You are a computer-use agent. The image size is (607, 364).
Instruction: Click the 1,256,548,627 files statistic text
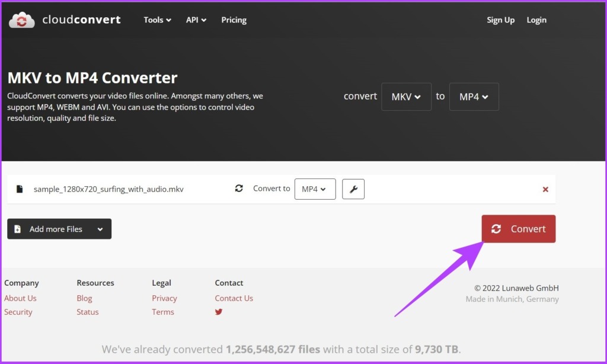coord(273,349)
